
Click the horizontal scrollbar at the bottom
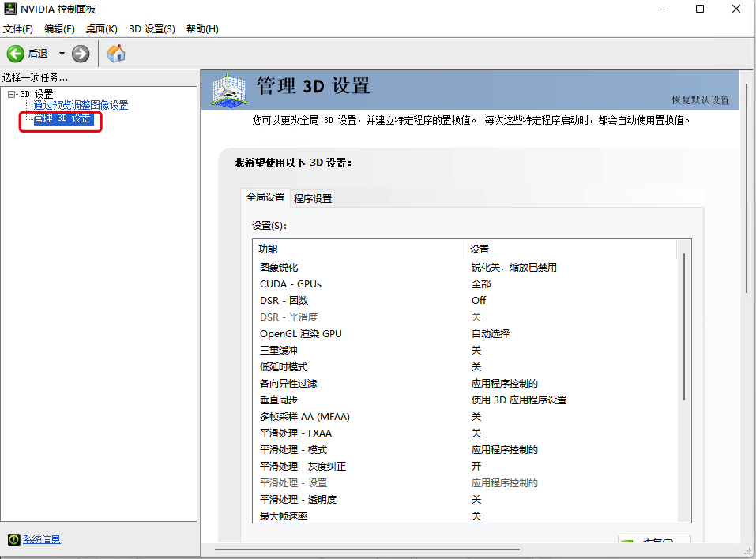click(367, 549)
